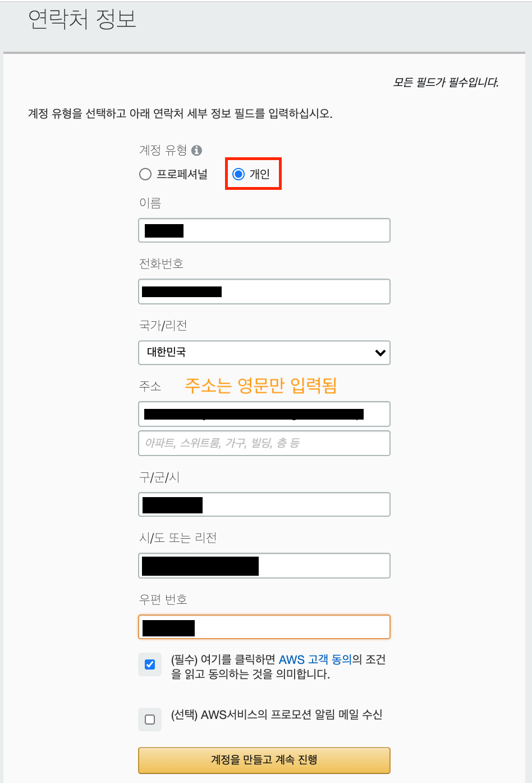This screenshot has width=532, height=783.
Task: Uncheck the required AWS agreement checkbox
Action: [150, 664]
